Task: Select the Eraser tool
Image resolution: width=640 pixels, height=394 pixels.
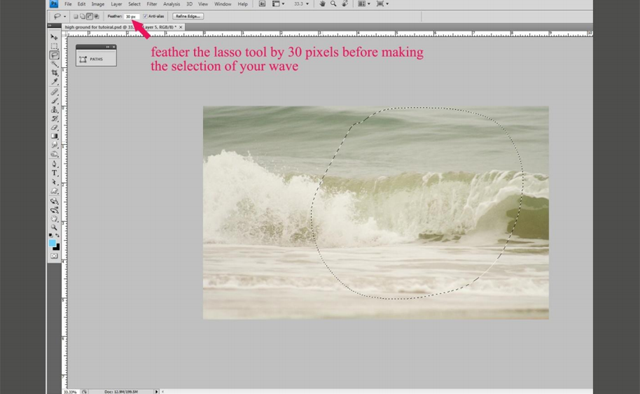Action: (54, 127)
